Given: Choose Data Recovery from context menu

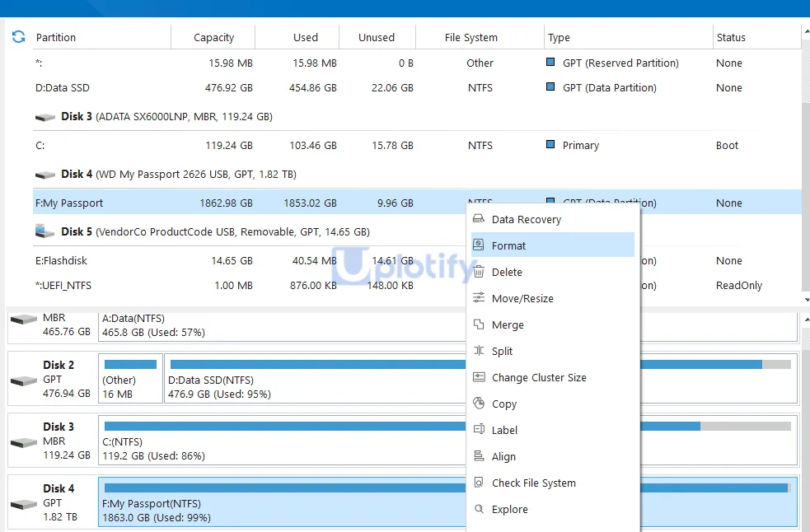Looking at the screenshot, I should coord(553,220).
